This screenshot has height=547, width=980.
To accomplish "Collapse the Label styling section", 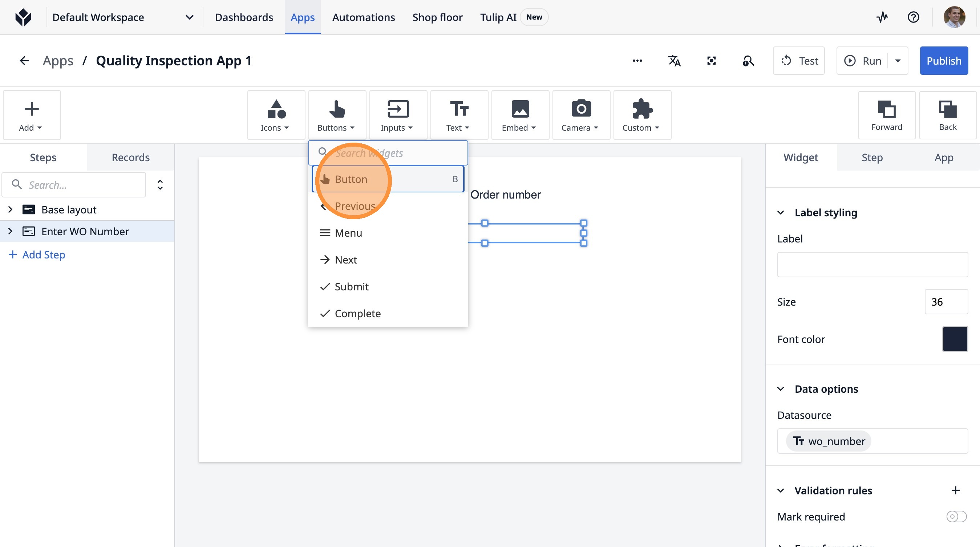I will pos(781,212).
